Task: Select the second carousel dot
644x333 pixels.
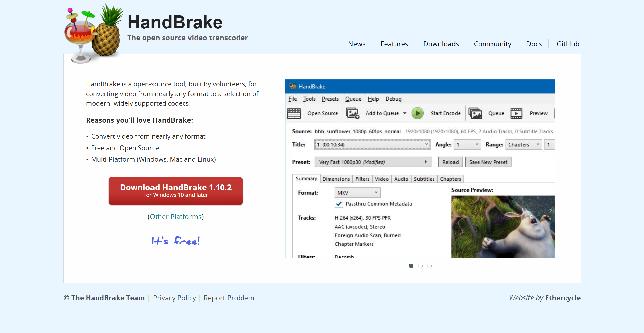Action: 420,266
